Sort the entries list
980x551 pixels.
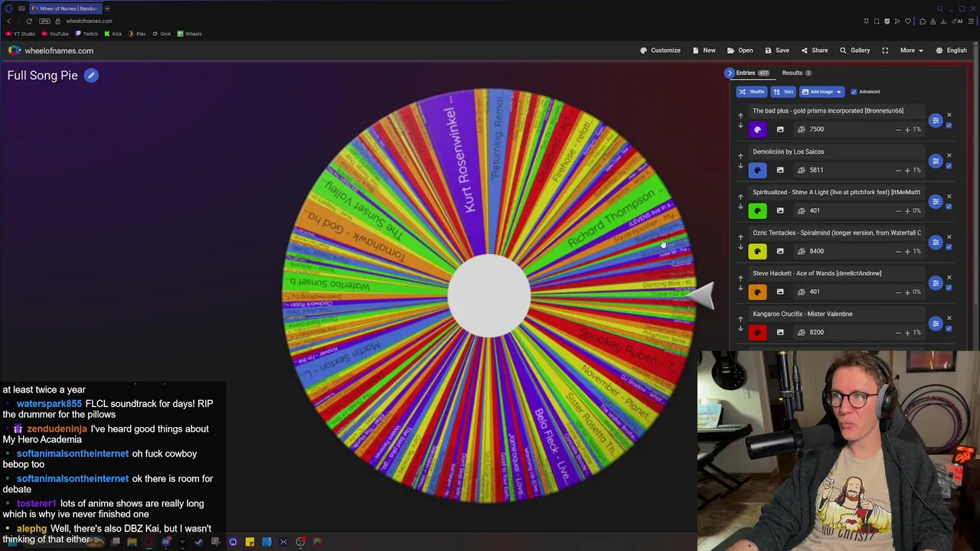click(783, 92)
